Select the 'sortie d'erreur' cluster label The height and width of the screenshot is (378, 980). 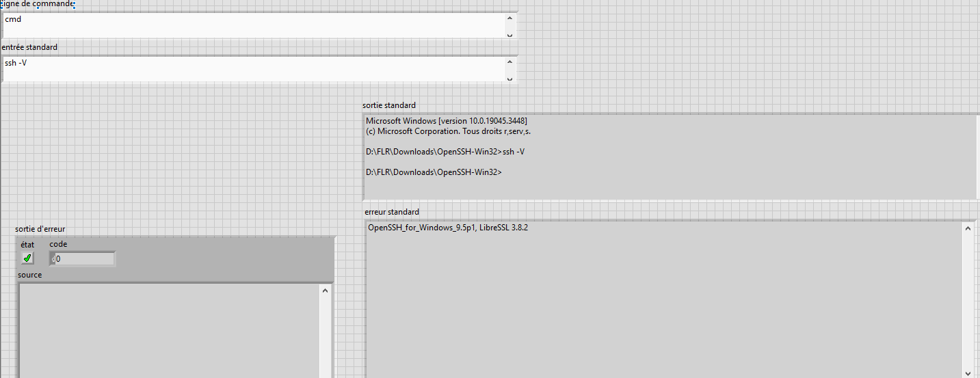40,229
